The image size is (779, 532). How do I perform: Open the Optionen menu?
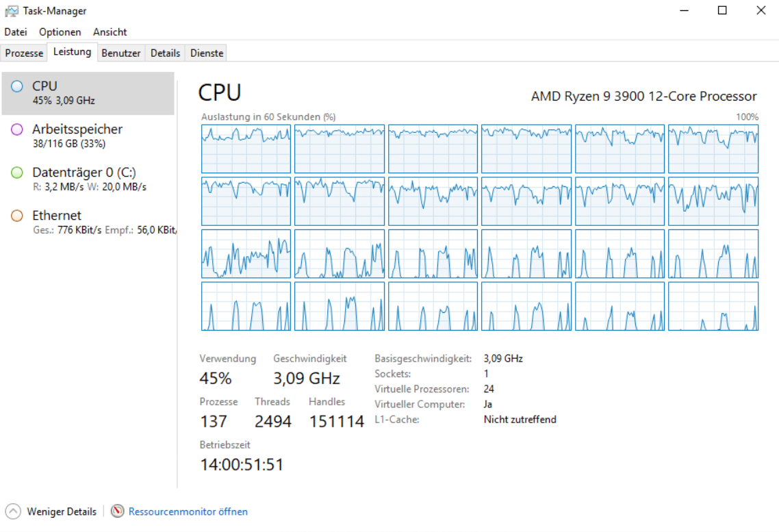(x=60, y=31)
